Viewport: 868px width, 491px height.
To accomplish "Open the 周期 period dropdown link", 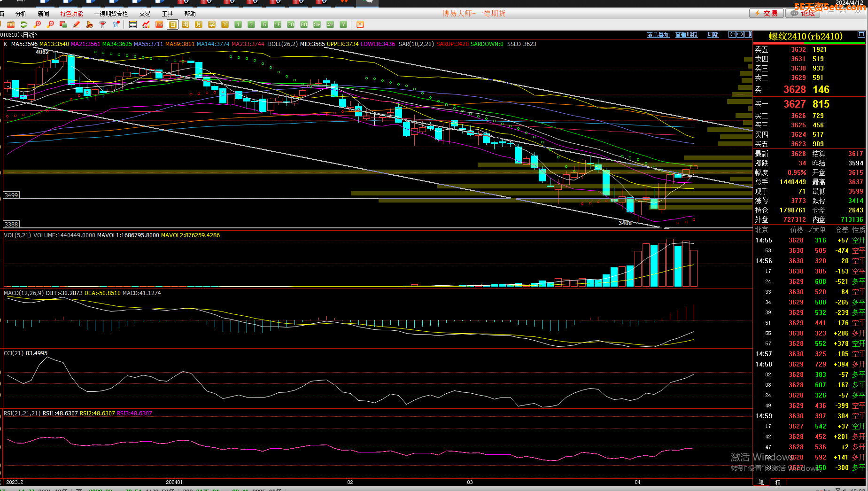I will click(x=713, y=35).
